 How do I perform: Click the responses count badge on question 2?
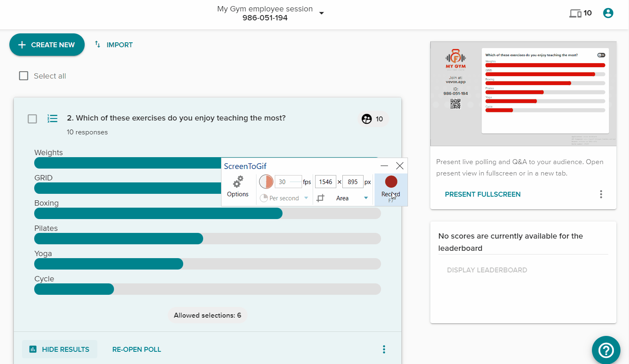pos(373,119)
